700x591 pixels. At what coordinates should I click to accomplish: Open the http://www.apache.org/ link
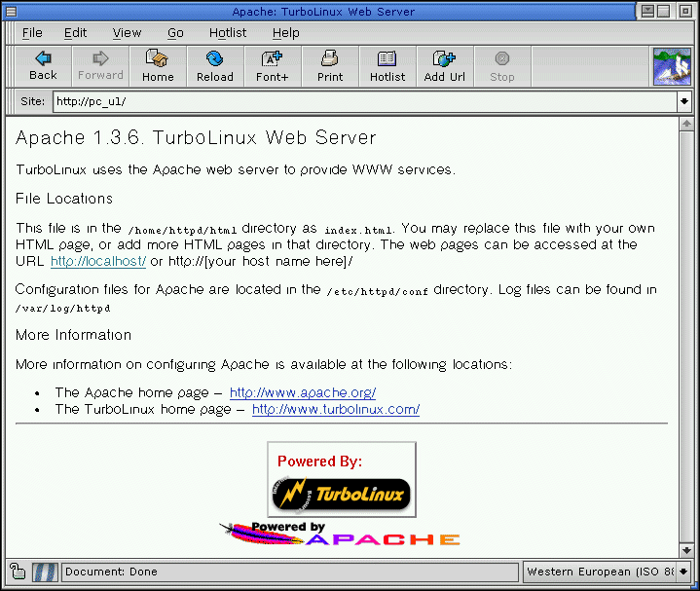point(303,392)
